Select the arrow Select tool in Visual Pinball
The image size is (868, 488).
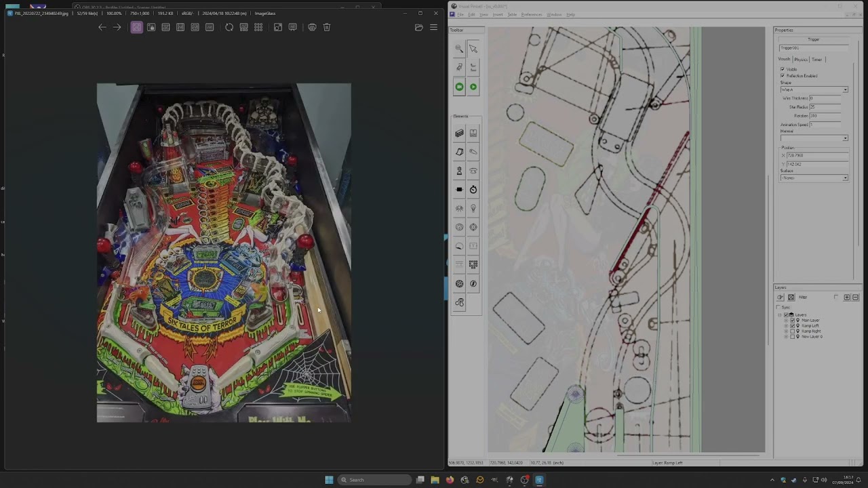click(x=473, y=49)
